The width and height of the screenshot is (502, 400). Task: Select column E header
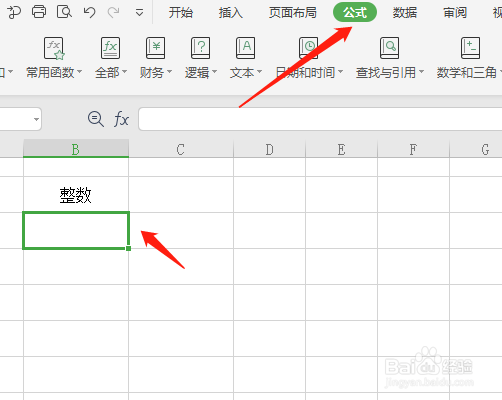341,149
